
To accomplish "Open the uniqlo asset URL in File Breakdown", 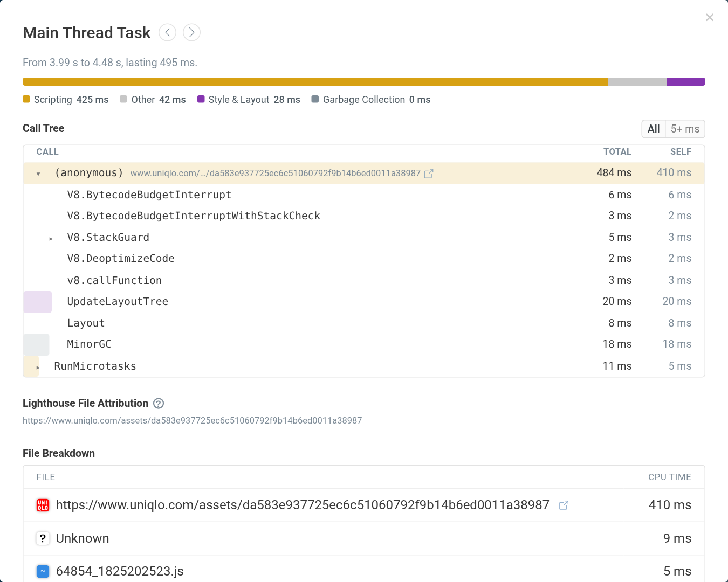I will tap(303, 505).
